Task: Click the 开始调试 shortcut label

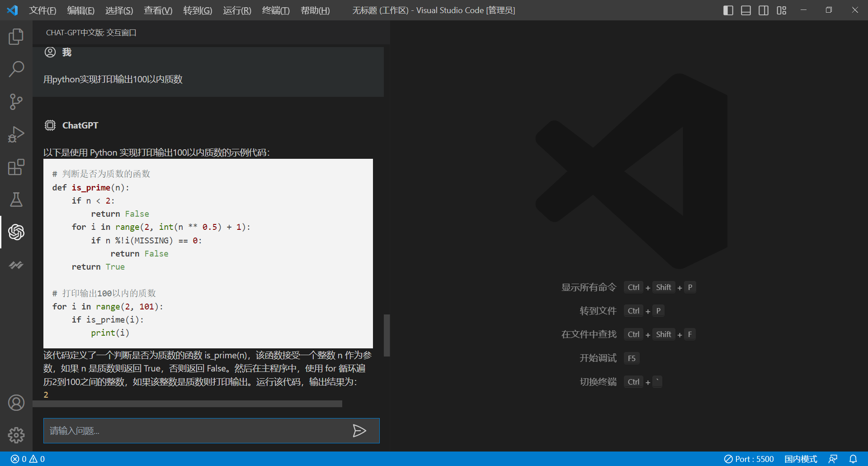Action: [598, 358]
